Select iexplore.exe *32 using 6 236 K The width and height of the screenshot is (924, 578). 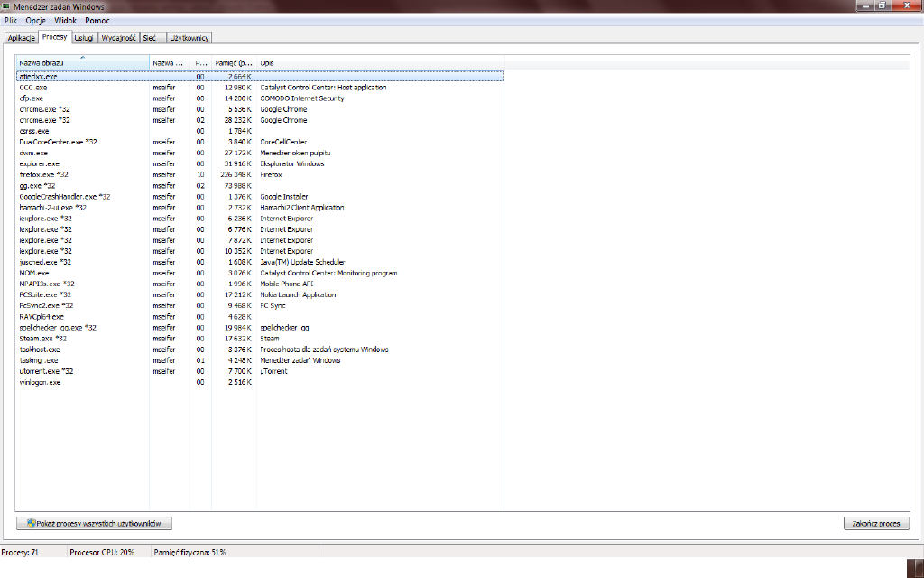pos(260,219)
